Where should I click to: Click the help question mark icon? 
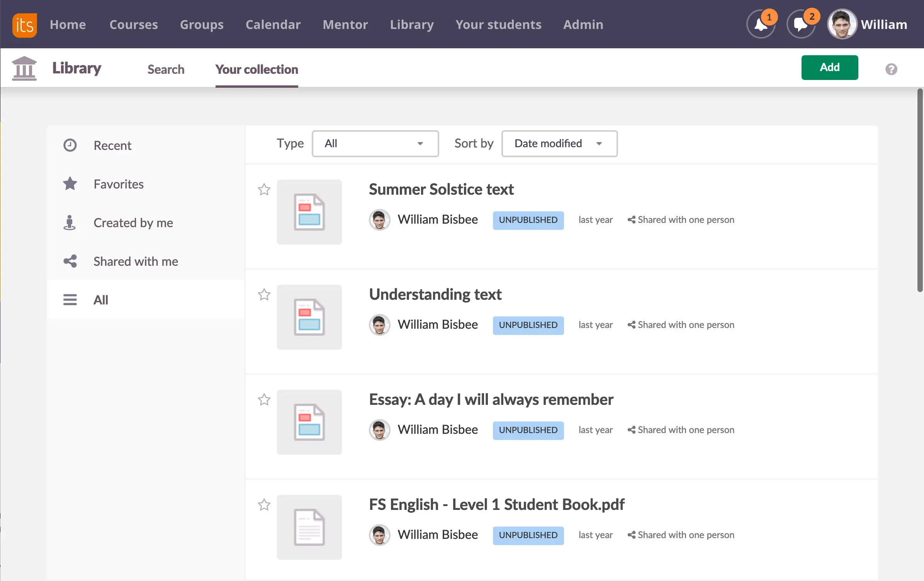pyautogui.click(x=891, y=69)
